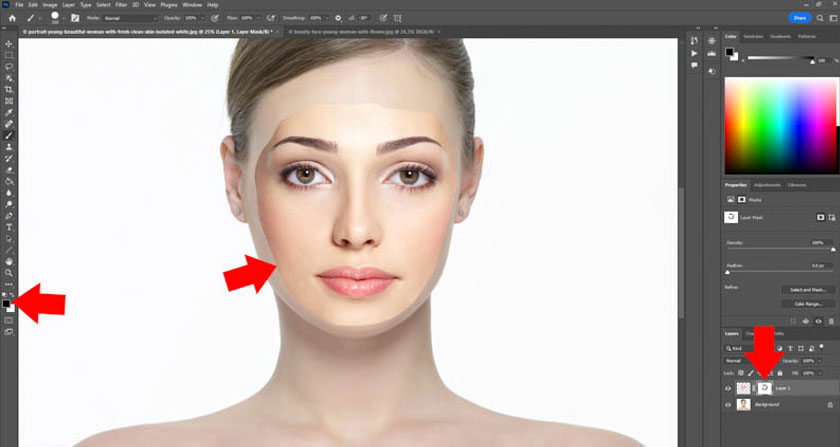Select the Crop tool
The width and height of the screenshot is (840, 447).
coord(9,89)
